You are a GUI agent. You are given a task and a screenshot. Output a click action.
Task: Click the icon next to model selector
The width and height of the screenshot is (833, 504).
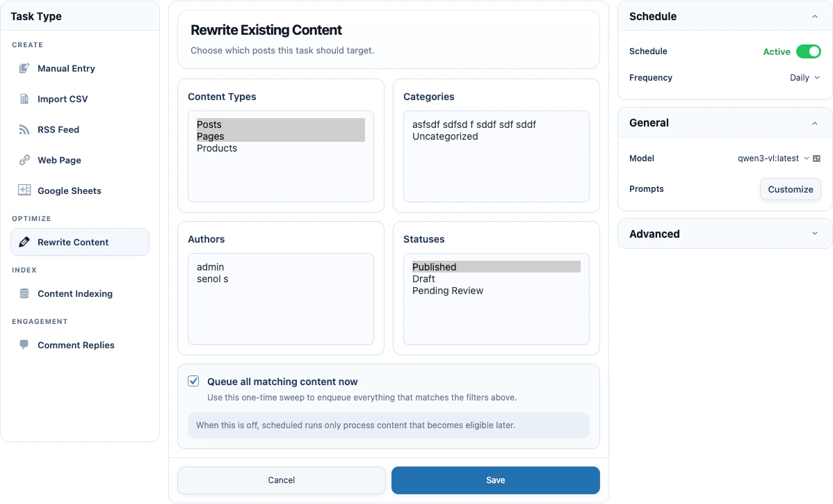[816, 158]
